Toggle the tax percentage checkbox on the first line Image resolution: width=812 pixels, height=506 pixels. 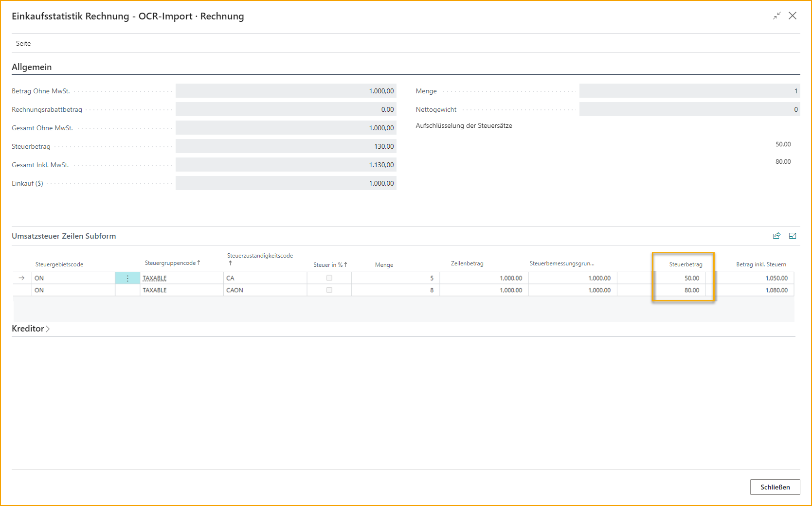[329, 278]
